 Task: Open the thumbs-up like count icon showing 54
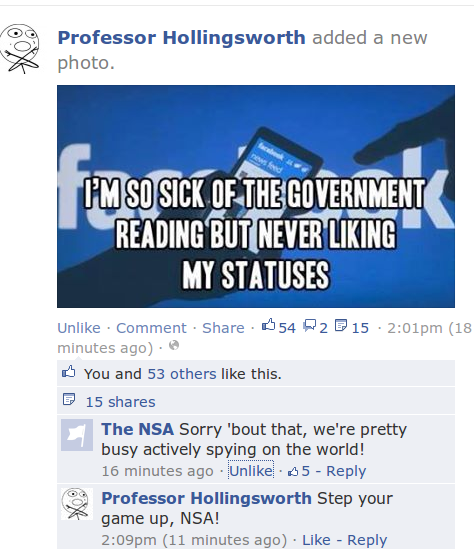point(269,325)
